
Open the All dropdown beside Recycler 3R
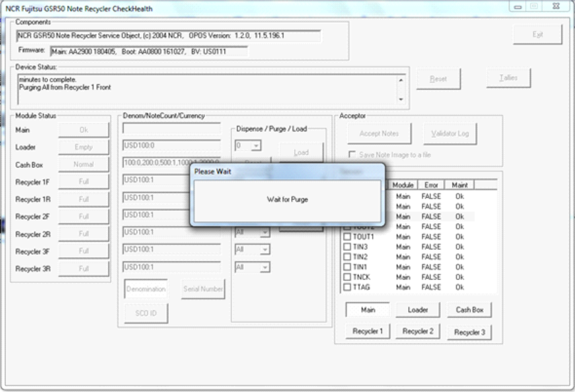(x=265, y=267)
